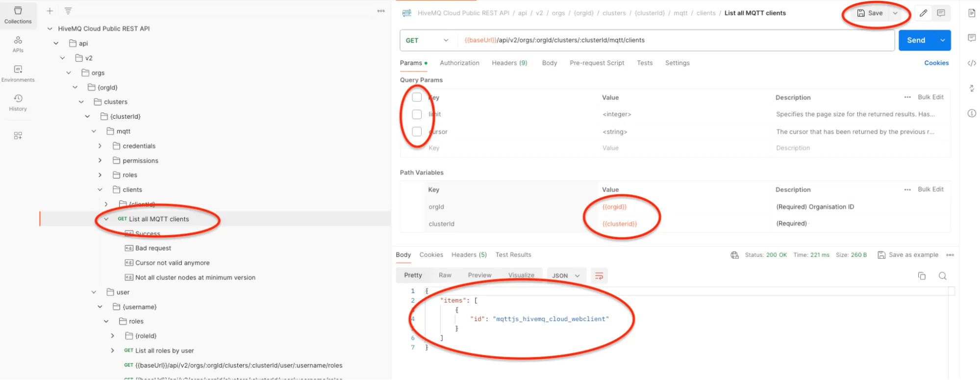Image resolution: width=980 pixels, height=380 pixels.
Task: Toggle the select-all query params checkbox
Action: pyautogui.click(x=417, y=97)
